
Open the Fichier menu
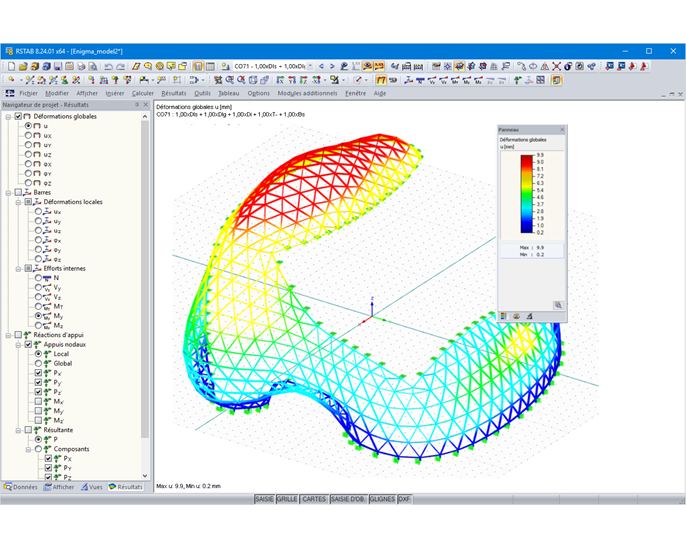[28, 93]
